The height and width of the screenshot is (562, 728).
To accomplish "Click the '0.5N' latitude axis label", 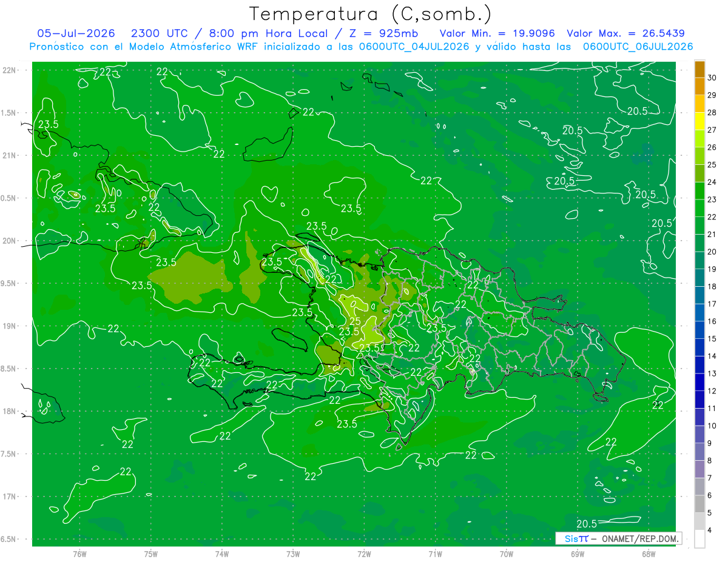I will coord(9,198).
